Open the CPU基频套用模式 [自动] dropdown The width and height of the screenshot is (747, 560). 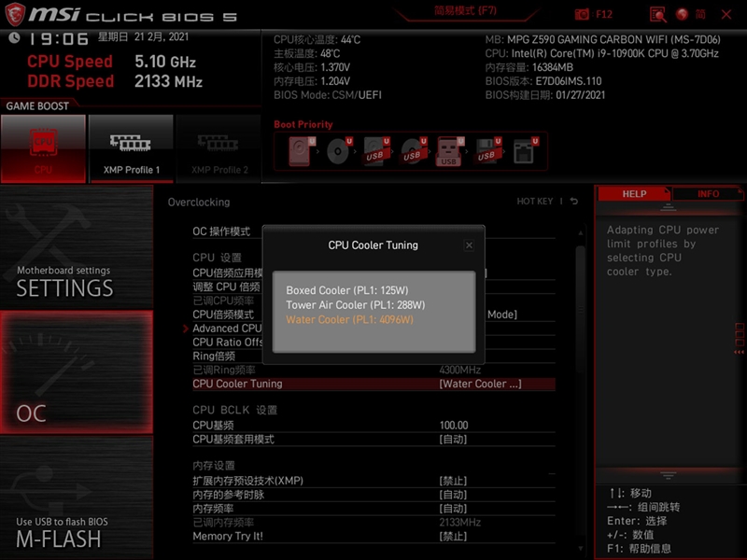(x=453, y=439)
